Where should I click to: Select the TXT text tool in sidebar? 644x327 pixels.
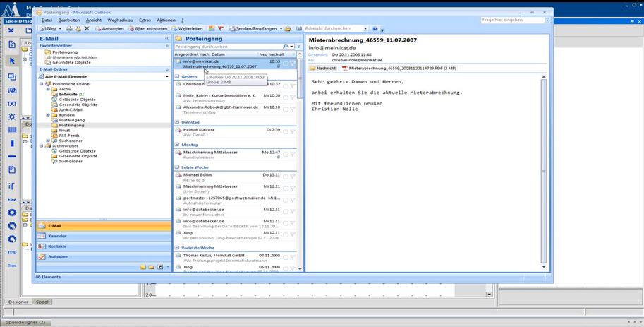pyautogui.click(x=12, y=105)
